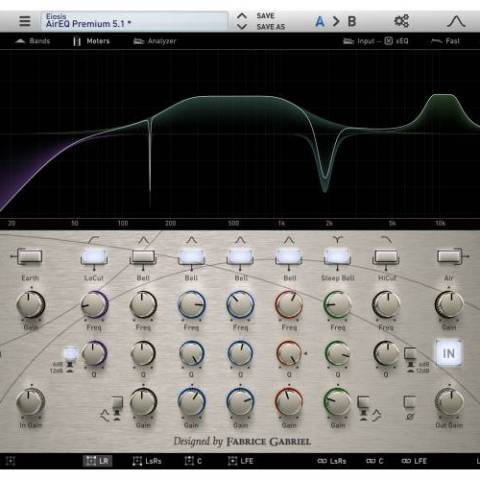
Task: Click the Air Gain knob
Action: point(449,305)
